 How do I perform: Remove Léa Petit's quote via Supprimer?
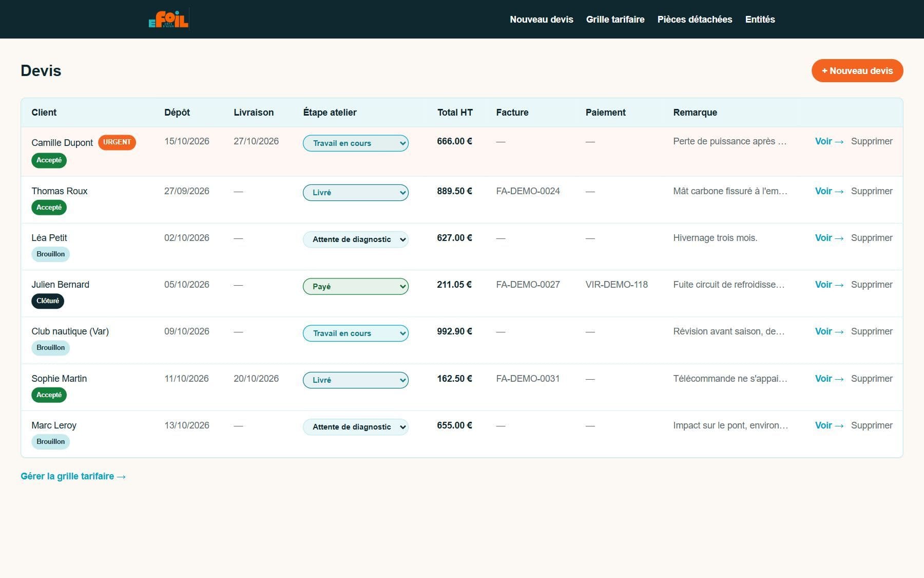(872, 238)
